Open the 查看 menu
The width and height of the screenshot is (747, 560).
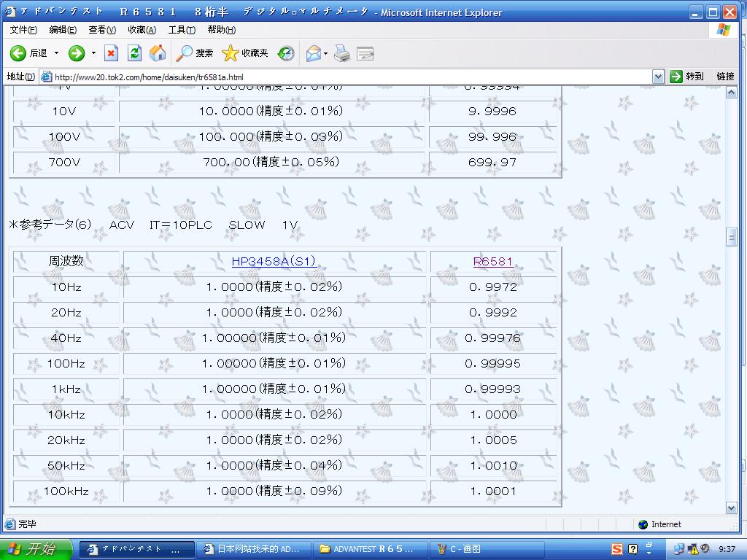pos(102,29)
